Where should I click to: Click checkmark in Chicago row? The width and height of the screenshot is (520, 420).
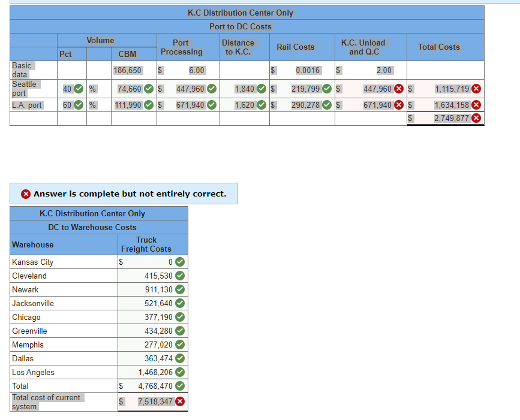[x=180, y=317]
